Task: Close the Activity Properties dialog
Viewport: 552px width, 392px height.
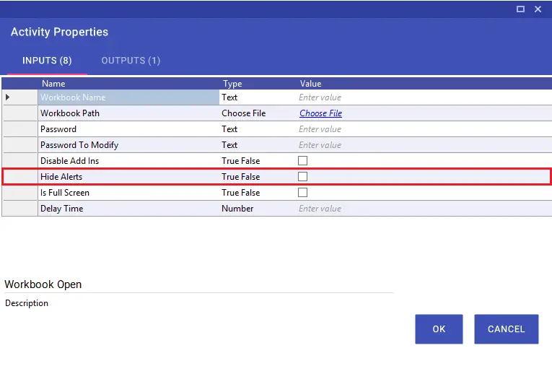Action: (538, 9)
